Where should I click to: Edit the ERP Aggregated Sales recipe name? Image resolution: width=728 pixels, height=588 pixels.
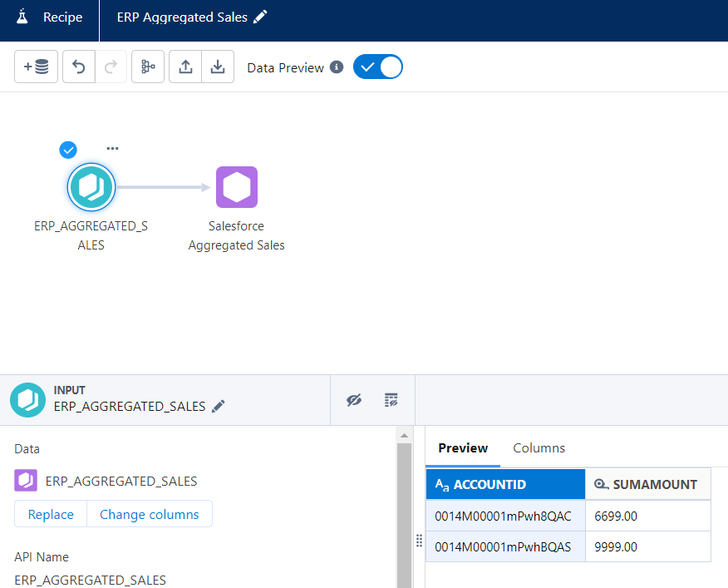click(x=261, y=17)
